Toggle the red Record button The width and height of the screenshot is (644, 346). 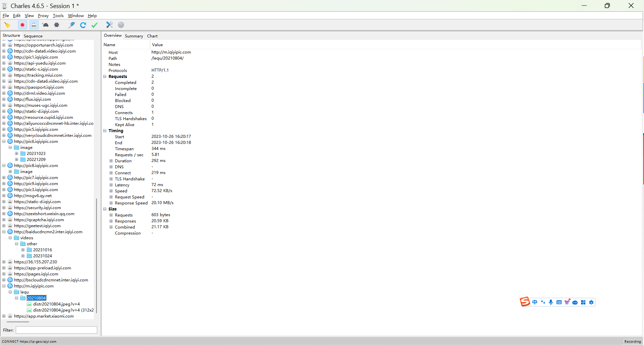coord(22,25)
